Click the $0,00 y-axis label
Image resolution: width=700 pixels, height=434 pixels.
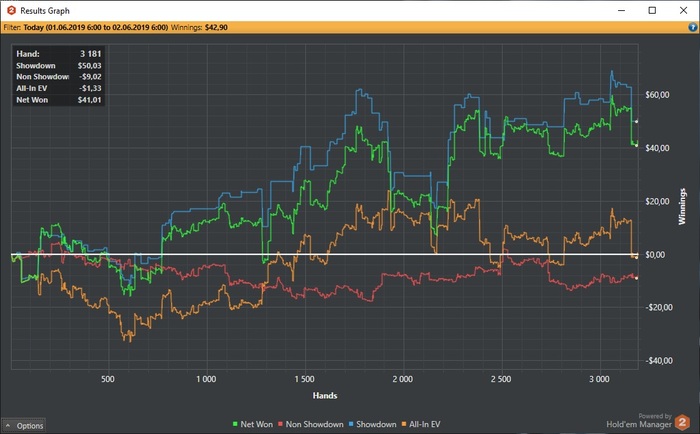coord(655,255)
